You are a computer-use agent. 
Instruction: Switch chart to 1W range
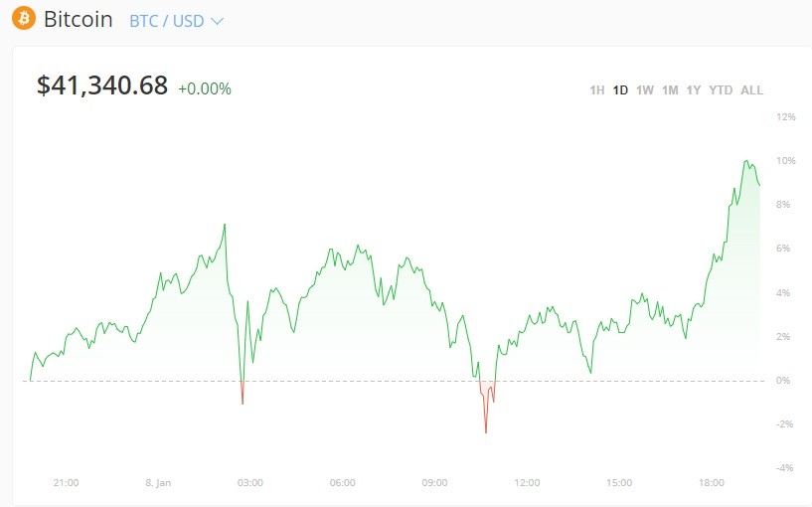[645, 90]
